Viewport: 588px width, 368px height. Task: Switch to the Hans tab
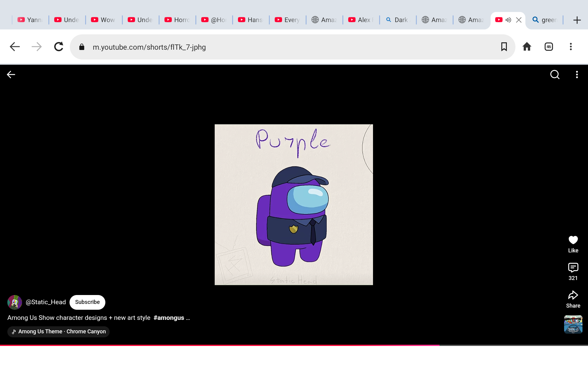pos(251,20)
